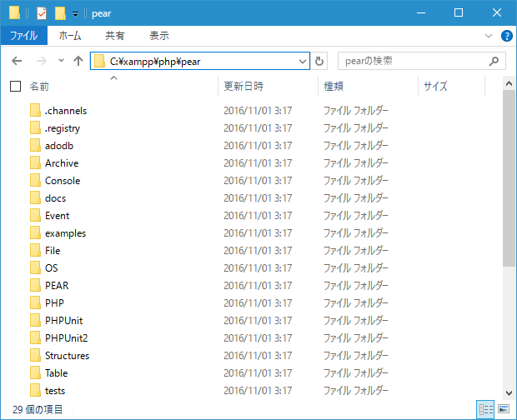Click the scrollbar up arrow
517x420 pixels.
pos(509,83)
